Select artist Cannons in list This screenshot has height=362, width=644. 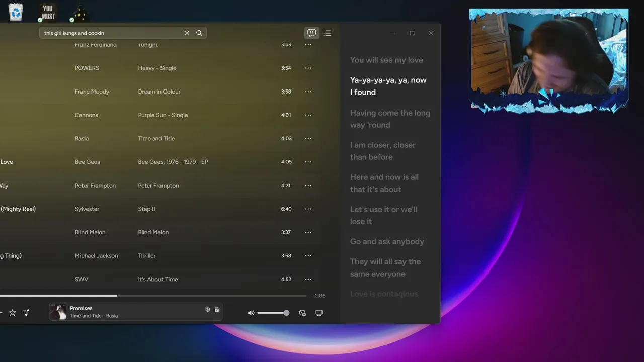(x=87, y=115)
